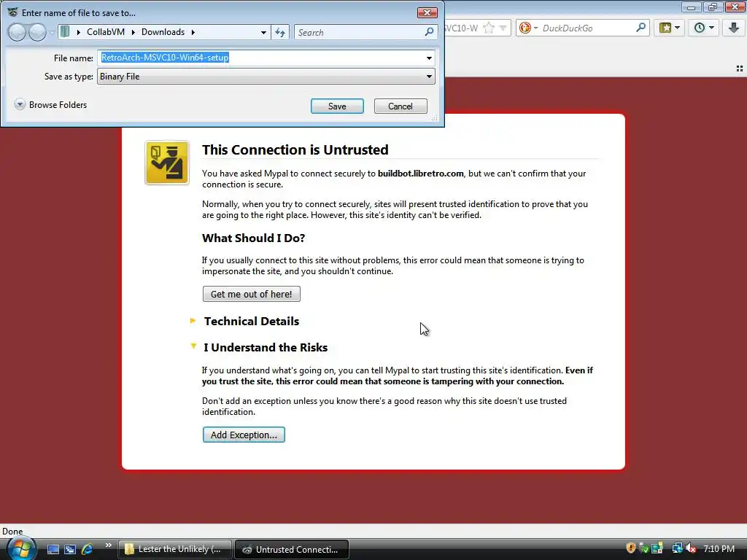Click the safely remove hardware tray icon
Screen dimensions: 747x560
(643, 548)
